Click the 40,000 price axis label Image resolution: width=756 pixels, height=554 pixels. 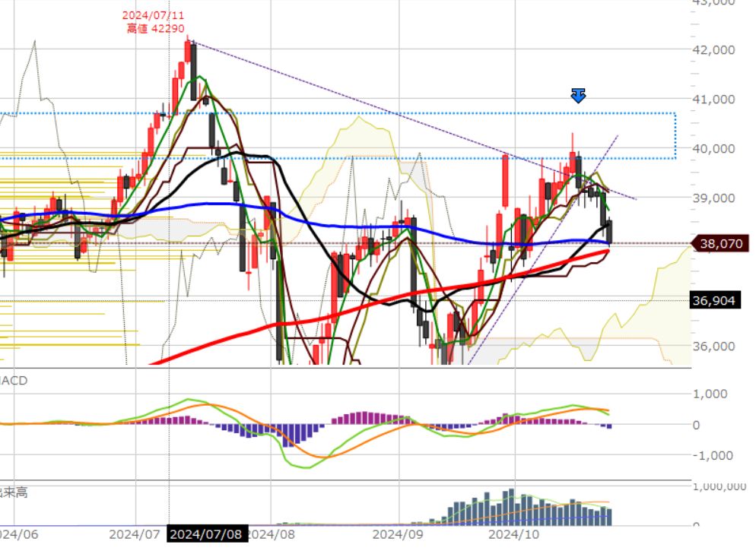713,148
